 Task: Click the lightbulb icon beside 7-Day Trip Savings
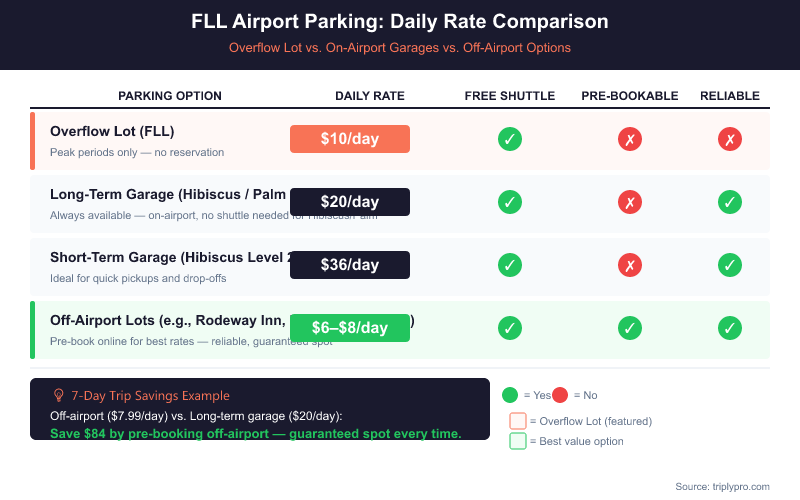click(x=58, y=395)
